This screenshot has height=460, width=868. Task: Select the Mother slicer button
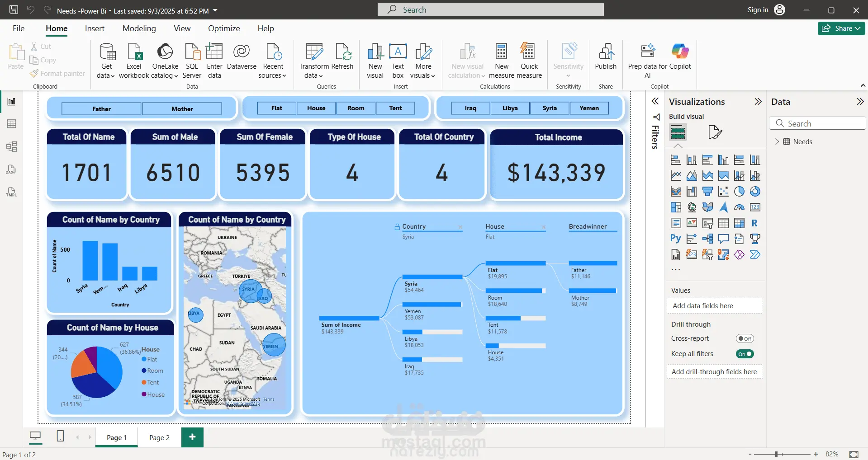(x=182, y=109)
